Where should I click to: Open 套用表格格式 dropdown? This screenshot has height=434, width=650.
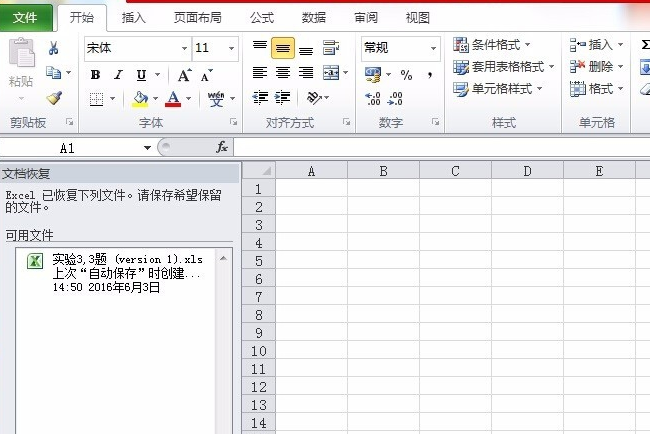click(504, 66)
